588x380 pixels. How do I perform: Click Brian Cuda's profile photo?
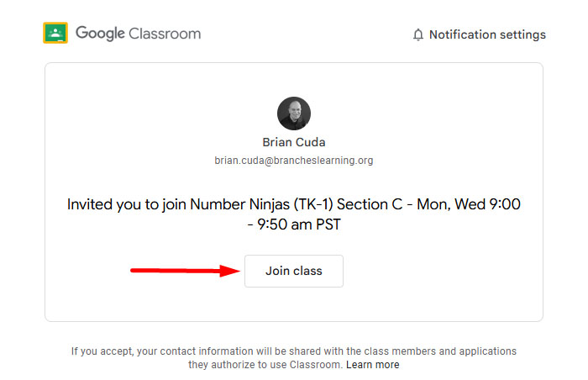294,113
